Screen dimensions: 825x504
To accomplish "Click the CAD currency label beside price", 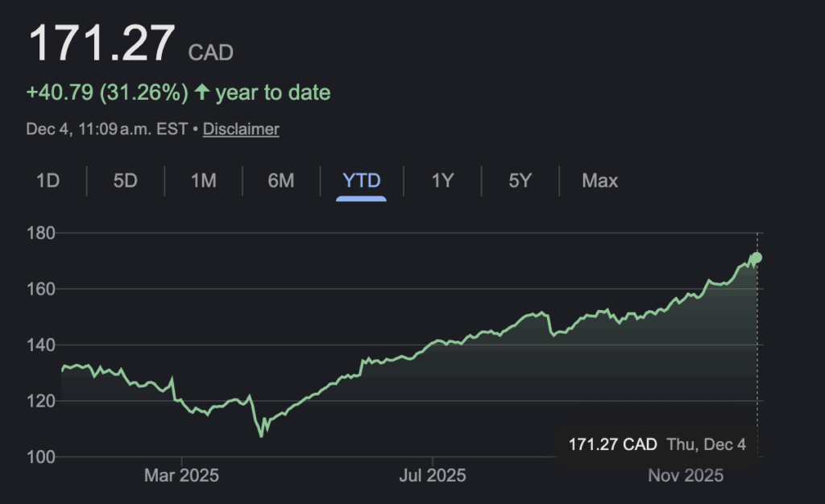I will pyautogui.click(x=210, y=53).
